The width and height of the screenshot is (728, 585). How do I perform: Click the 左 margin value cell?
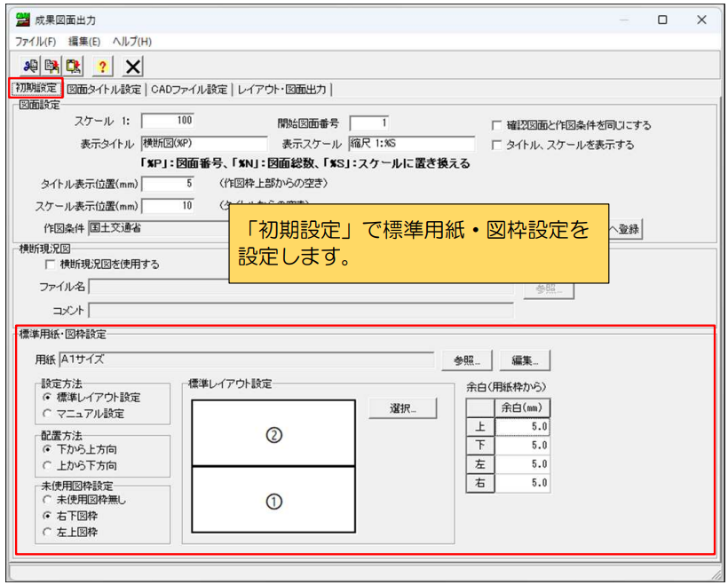coord(522,464)
